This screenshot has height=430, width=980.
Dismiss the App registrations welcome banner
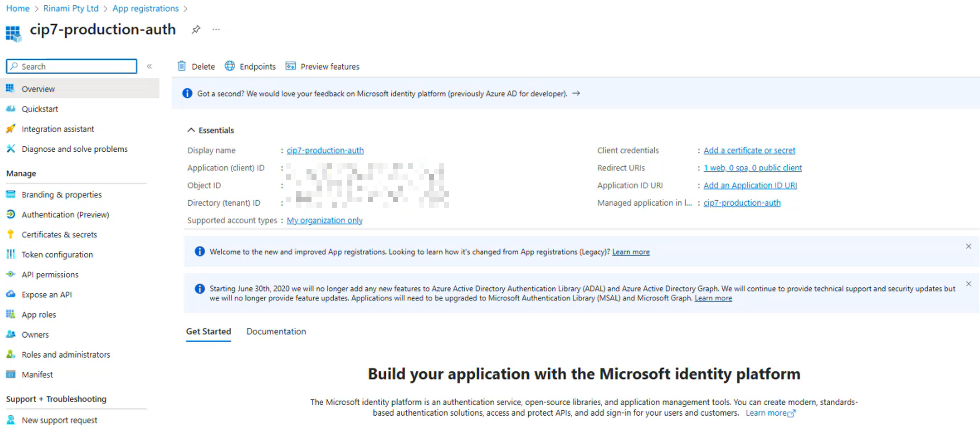(x=968, y=246)
